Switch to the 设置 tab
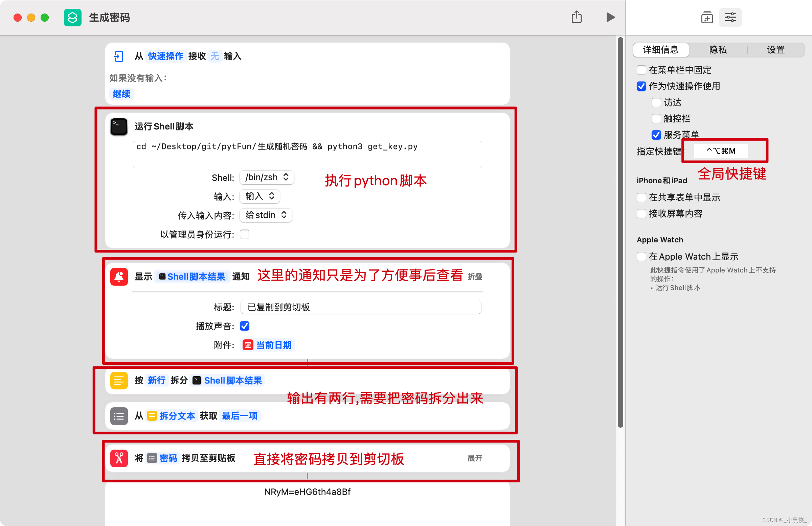 point(775,50)
